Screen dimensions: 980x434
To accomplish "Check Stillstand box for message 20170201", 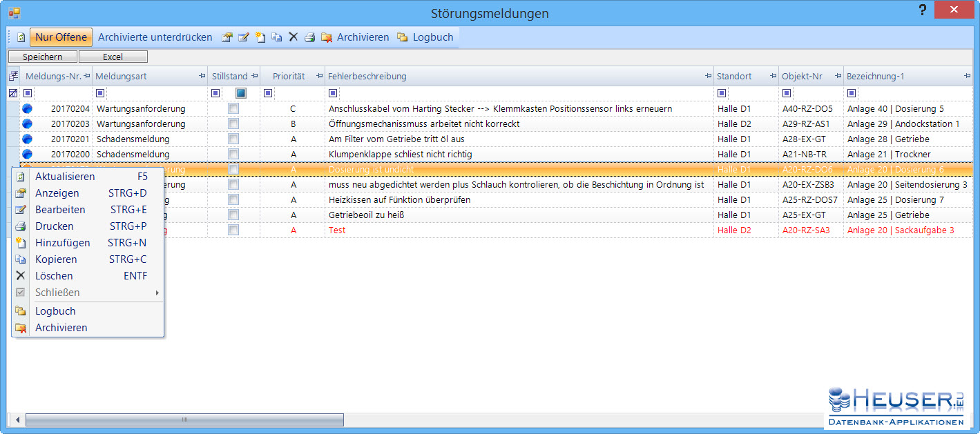I will [233, 139].
